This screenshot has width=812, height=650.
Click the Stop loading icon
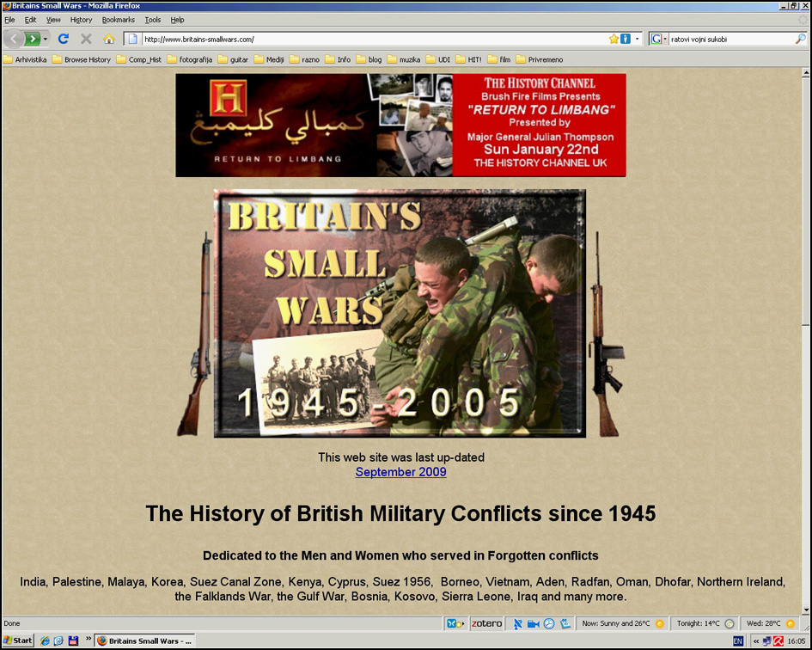coord(86,39)
